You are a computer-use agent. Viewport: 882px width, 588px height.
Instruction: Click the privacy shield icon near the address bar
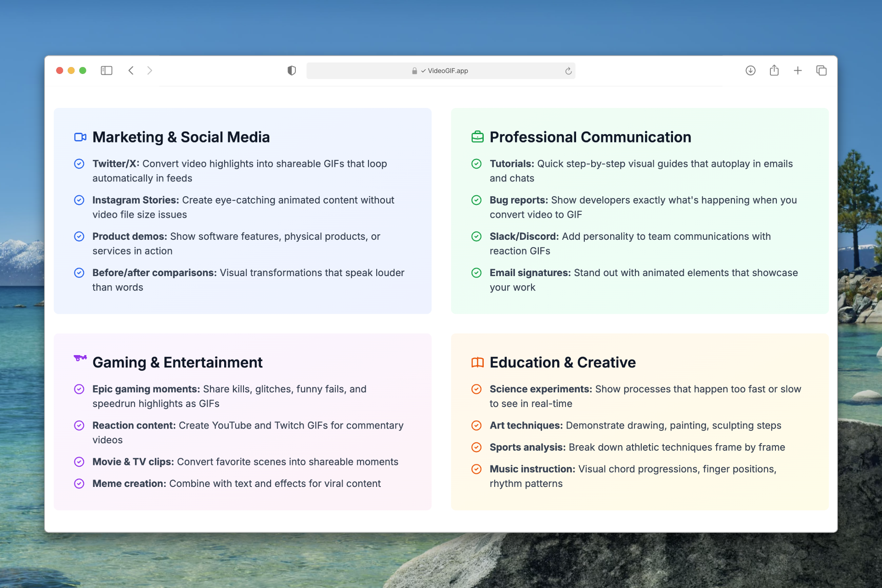coord(292,70)
